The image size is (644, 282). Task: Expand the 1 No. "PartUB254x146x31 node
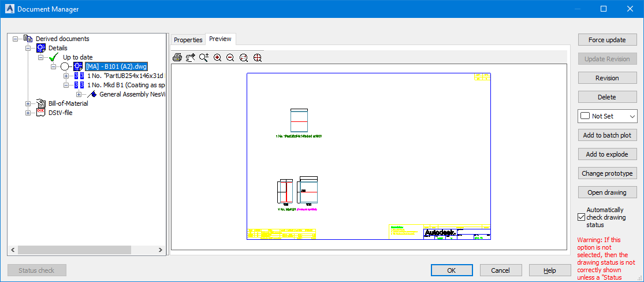pyautogui.click(x=66, y=76)
